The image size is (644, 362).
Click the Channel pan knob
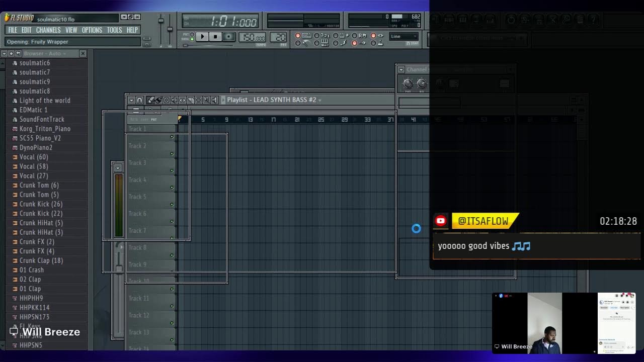coord(408,84)
